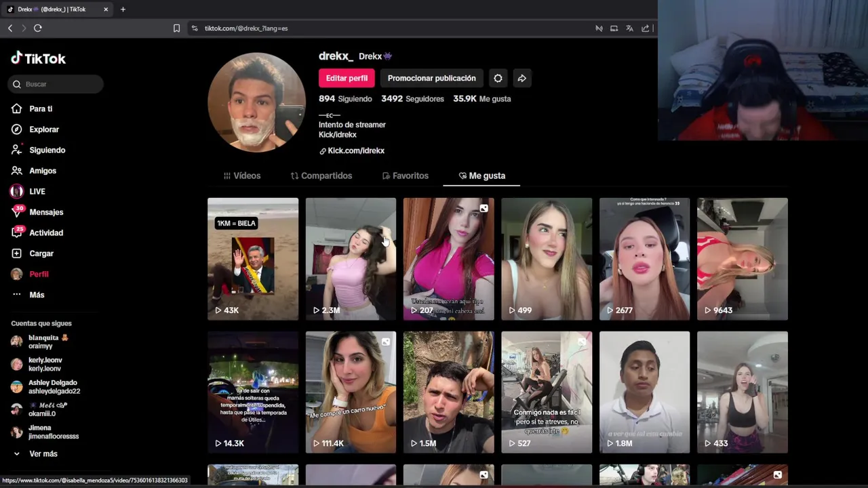Open the Para ti home icon
The width and height of the screenshot is (868, 488).
16,108
